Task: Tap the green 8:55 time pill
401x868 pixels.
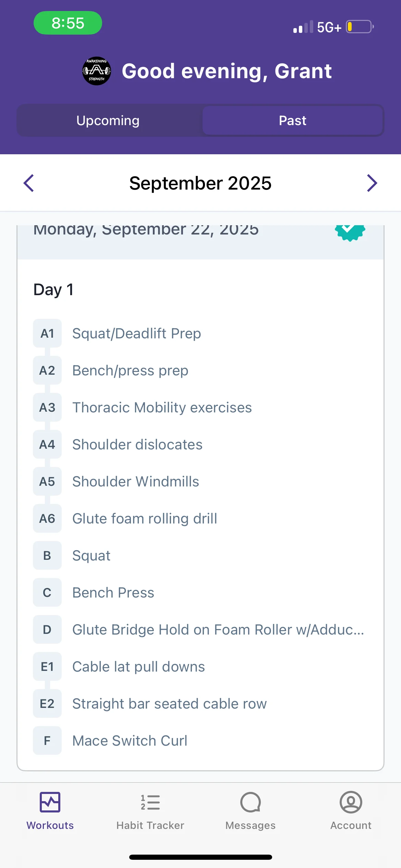Action: (68, 23)
